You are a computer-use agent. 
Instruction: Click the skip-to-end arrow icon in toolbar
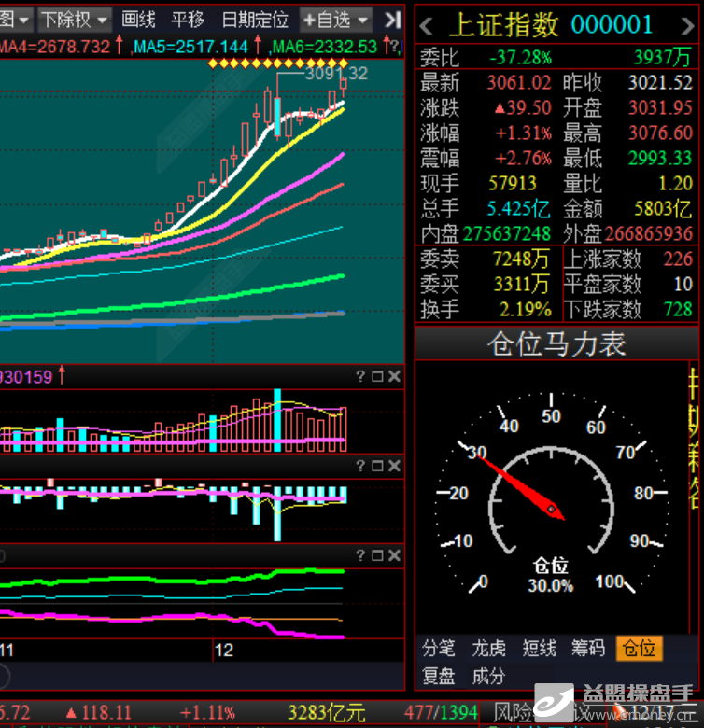click(x=393, y=19)
